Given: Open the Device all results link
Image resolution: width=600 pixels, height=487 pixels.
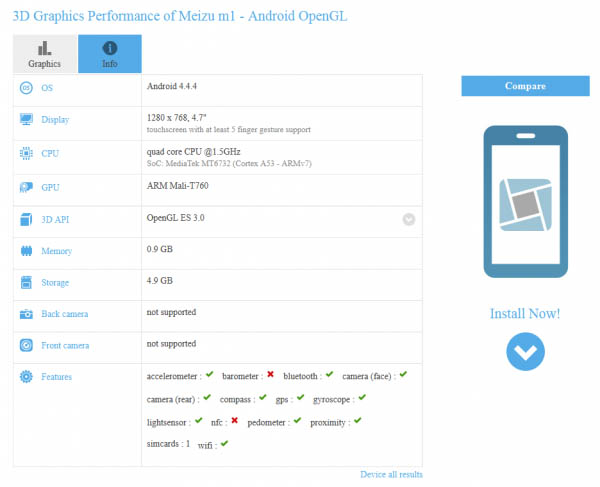Looking at the screenshot, I should (391, 474).
